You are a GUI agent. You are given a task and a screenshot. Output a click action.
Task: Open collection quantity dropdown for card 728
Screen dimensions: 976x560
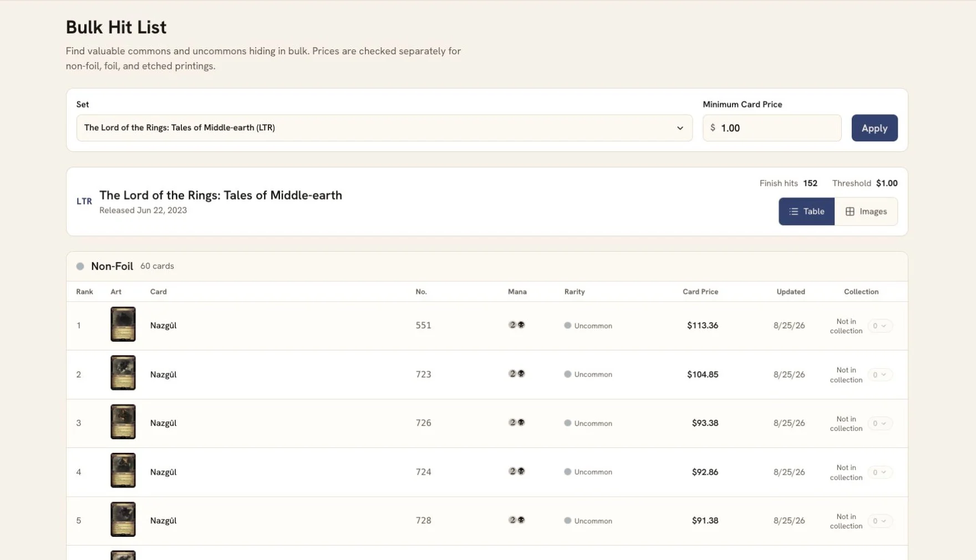point(880,521)
